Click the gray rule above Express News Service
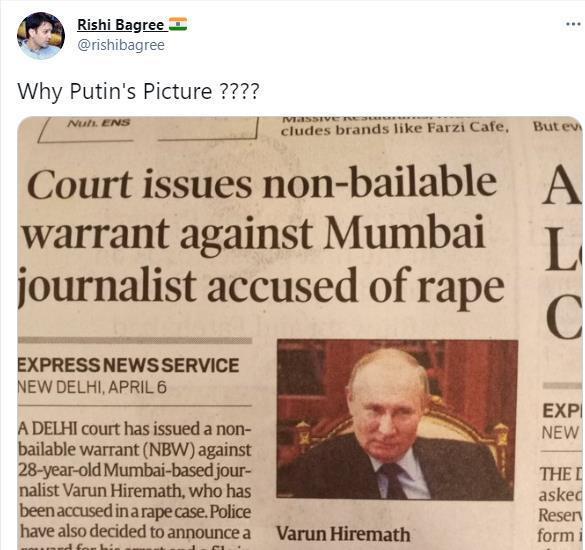 (135, 340)
